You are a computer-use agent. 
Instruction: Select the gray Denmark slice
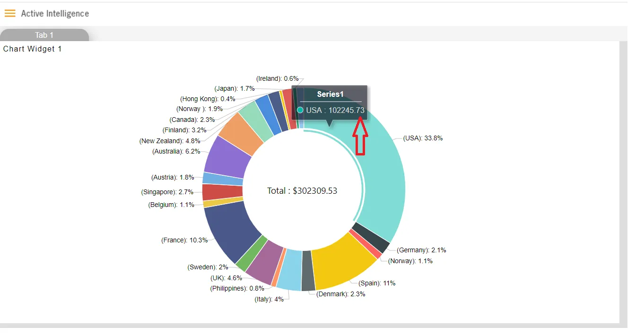coord(308,271)
